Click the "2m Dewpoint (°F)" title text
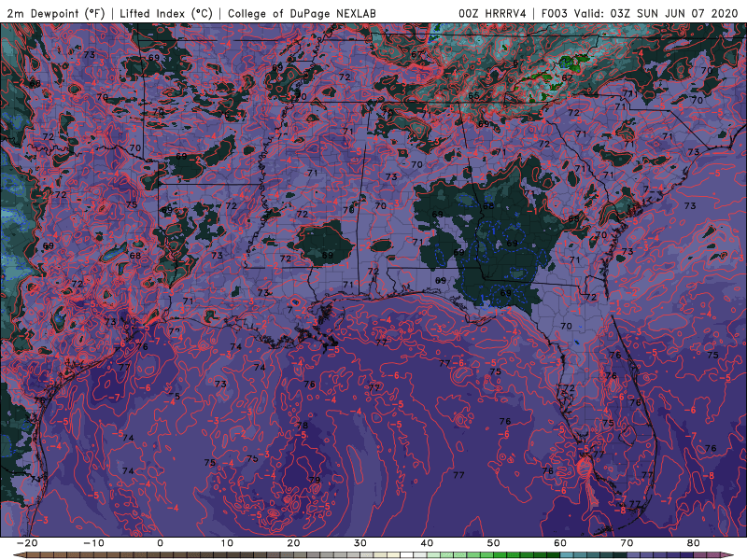Image resolution: width=747 pixels, height=560 pixels. pyautogui.click(x=55, y=13)
